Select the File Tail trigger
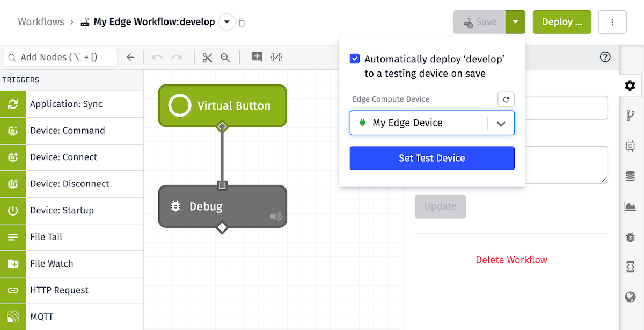644x330 pixels. tap(71, 237)
